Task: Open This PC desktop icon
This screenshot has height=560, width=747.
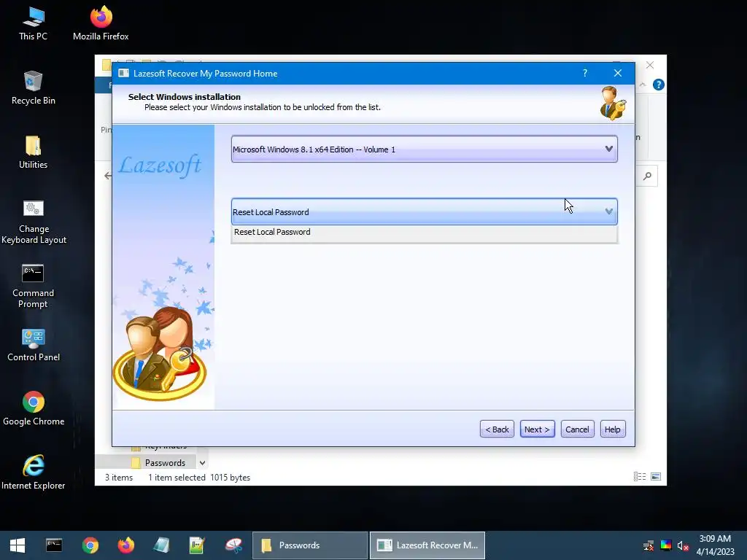Action: click(x=33, y=23)
